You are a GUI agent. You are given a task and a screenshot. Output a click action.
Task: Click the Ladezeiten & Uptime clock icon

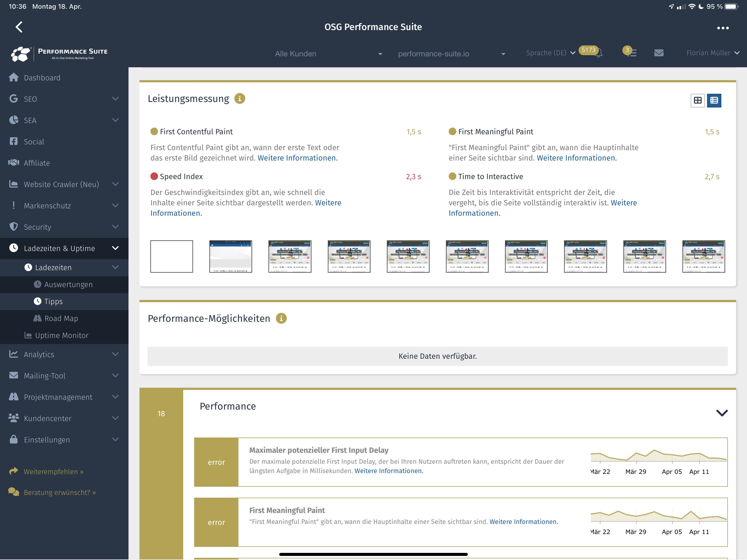coord(13,248)
